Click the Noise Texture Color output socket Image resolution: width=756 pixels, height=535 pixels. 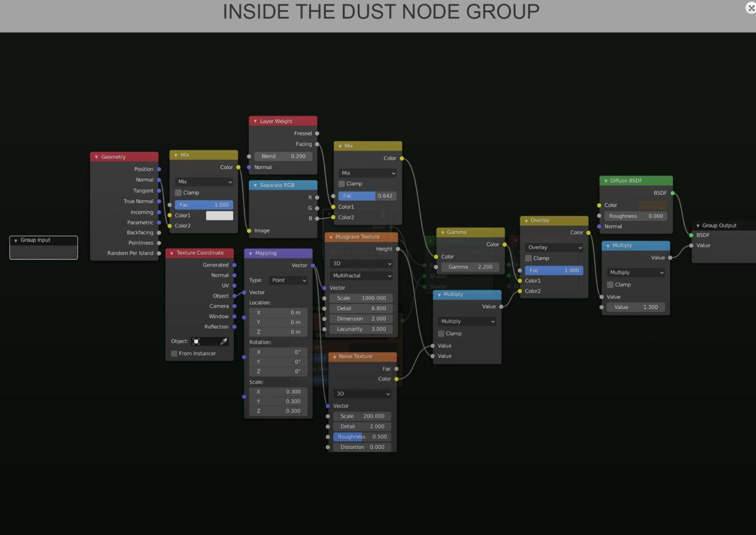coord(397,379)
